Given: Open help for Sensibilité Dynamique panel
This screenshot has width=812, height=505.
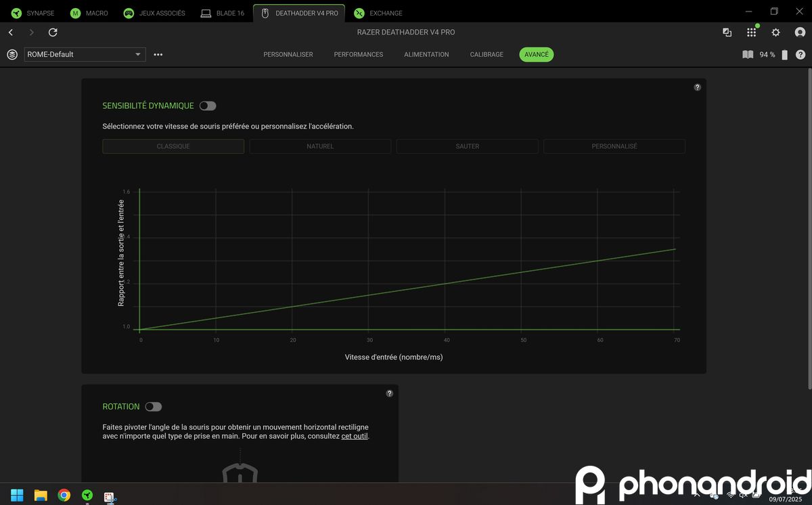Looking at the screenshot, I should (698, 87).
